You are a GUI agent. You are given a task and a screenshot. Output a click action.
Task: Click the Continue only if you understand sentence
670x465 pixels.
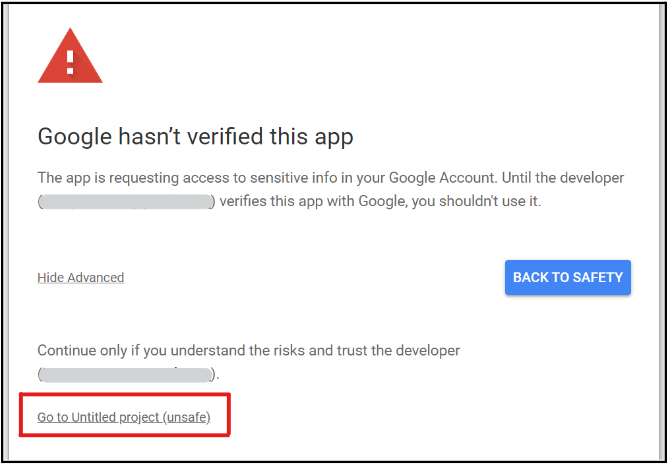(x=249, y=350)
